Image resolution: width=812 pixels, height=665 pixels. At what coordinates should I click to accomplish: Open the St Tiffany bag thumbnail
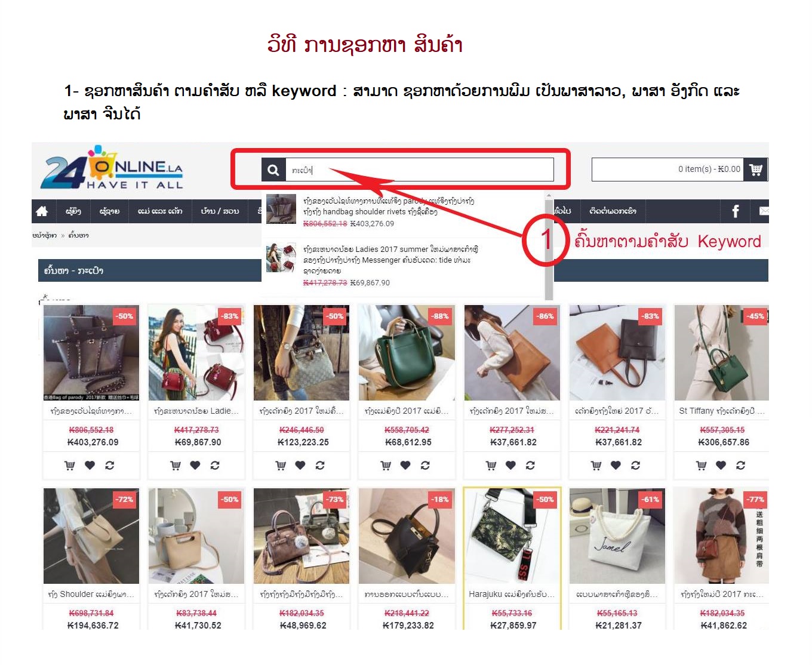721,352
